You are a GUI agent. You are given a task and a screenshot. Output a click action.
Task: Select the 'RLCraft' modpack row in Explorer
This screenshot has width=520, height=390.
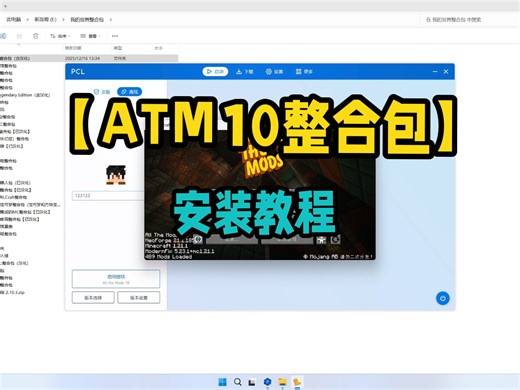[x=13, y=197]
